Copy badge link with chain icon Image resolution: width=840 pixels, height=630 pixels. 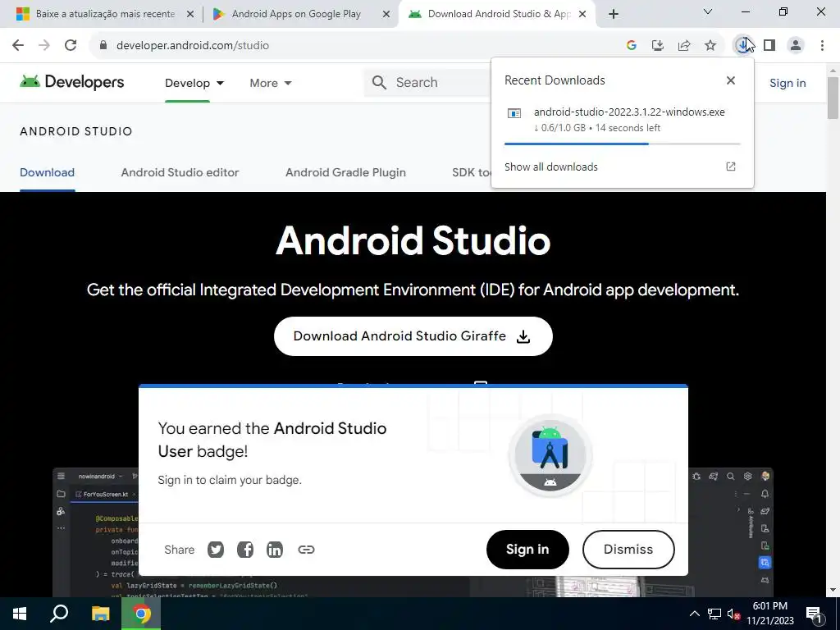306,550
